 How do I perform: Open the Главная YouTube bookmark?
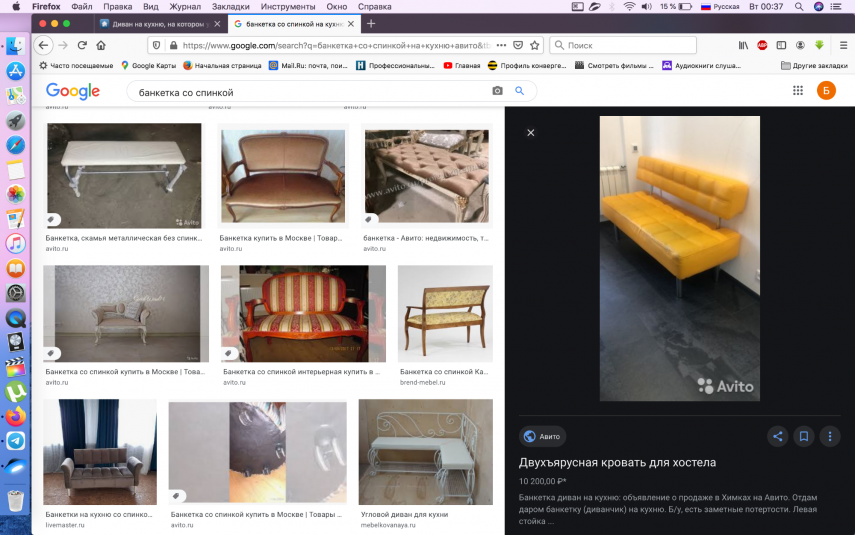tap(462, 65)
